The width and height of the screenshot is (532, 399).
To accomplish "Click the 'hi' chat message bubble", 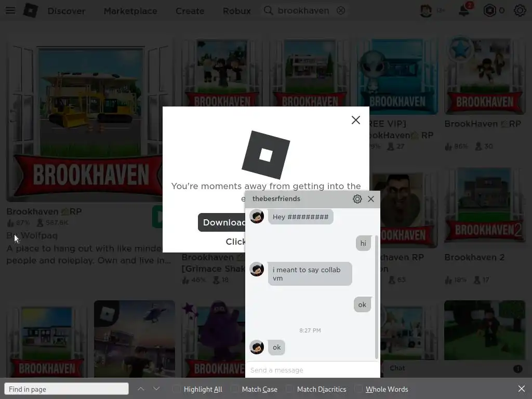I will pos(363,243).
